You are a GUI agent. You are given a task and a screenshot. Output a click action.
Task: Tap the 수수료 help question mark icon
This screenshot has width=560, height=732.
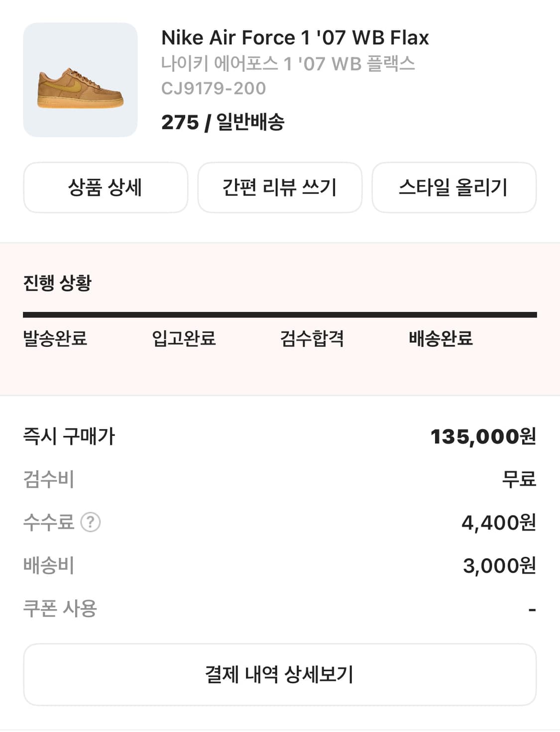pyautogui.click(x=91, y=523)
